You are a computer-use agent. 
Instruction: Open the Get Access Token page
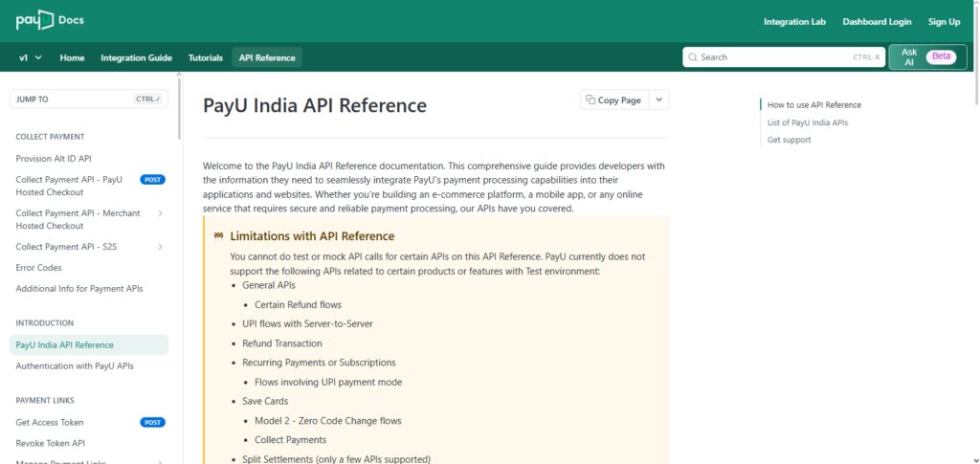coord(50,423)
